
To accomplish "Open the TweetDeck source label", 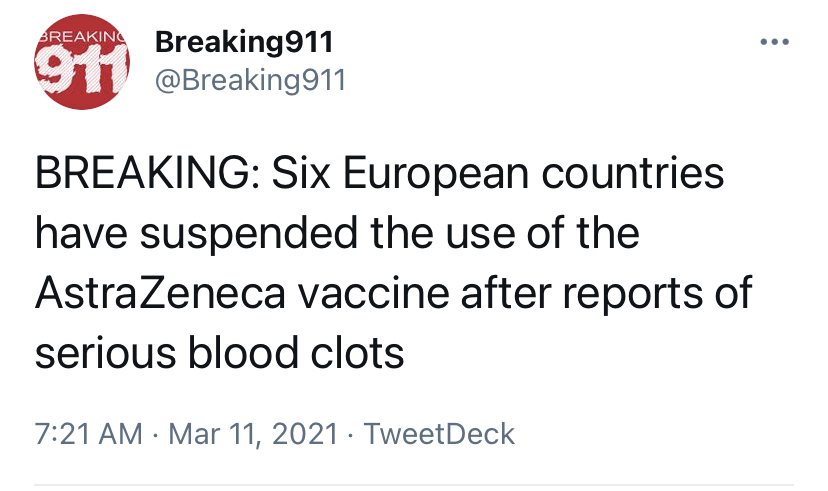I will (x=439, y=434).
